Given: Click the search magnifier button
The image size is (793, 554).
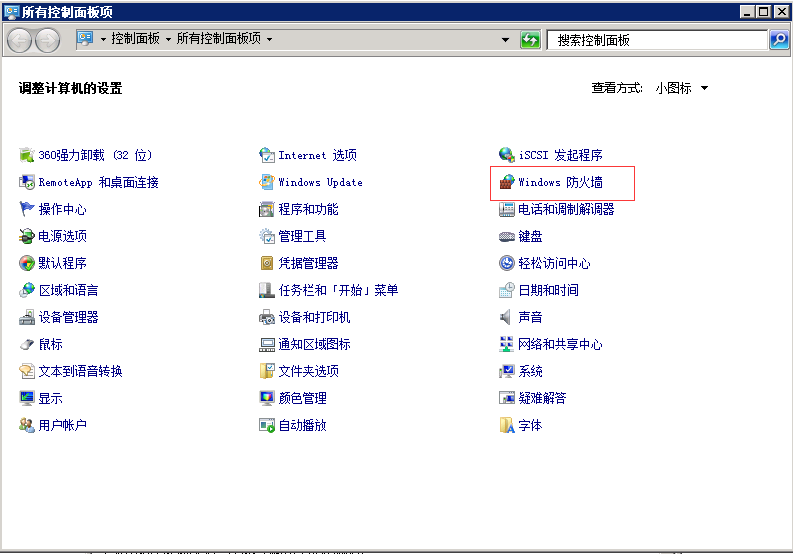Looking at the screenshot, I should (779, 40).
